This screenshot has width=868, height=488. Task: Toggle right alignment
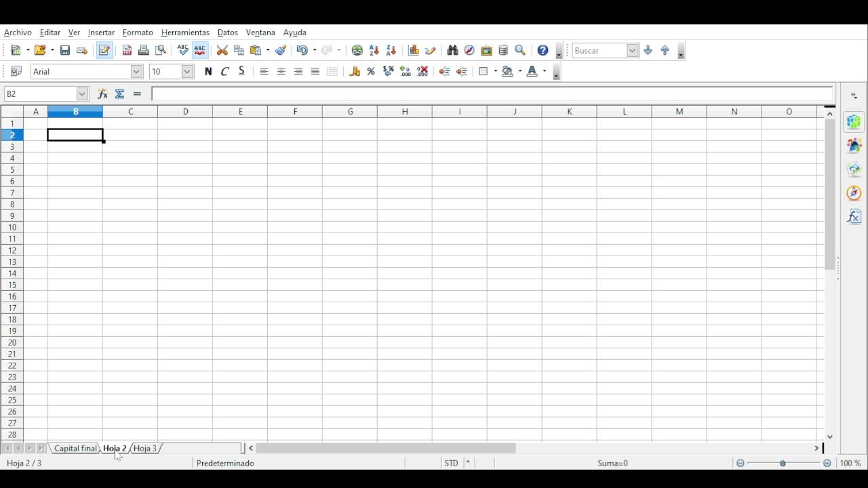(x=298, y=71)
